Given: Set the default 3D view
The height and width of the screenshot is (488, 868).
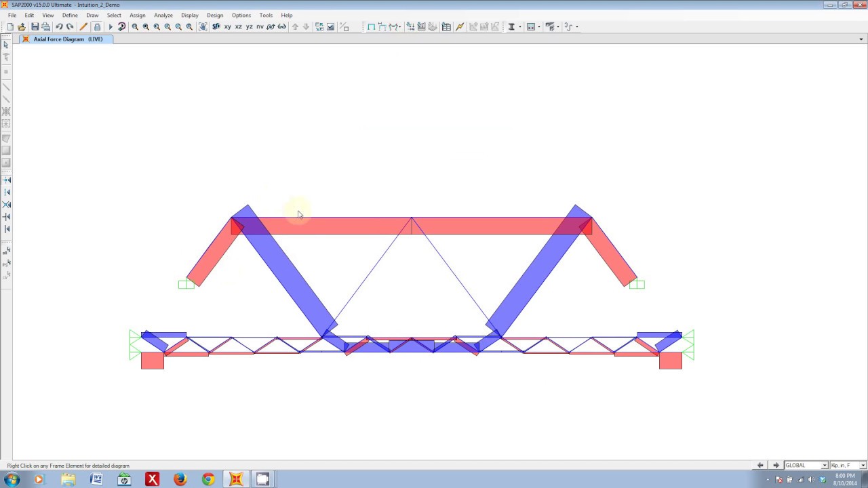Looking at the screenshot, I should [216, 27].
